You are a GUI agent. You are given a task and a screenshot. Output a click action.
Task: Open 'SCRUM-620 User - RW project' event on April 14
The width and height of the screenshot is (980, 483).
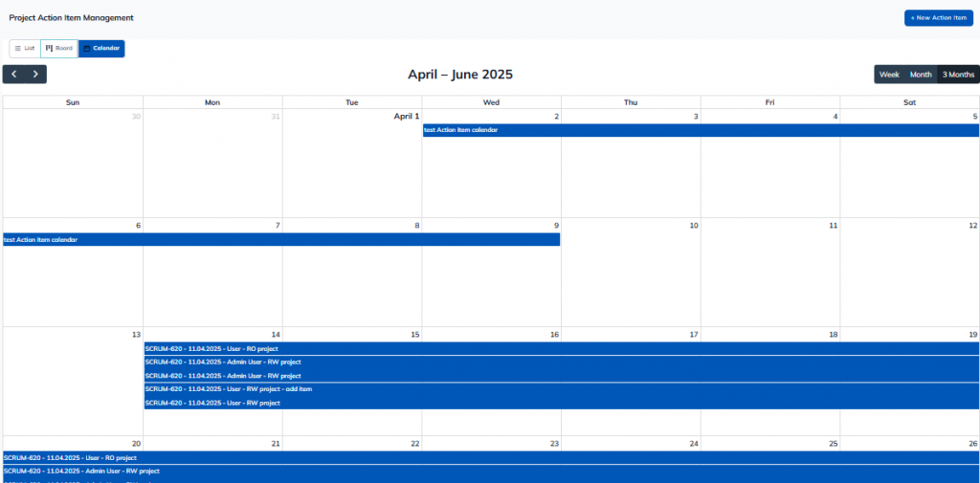coord(560,404)
